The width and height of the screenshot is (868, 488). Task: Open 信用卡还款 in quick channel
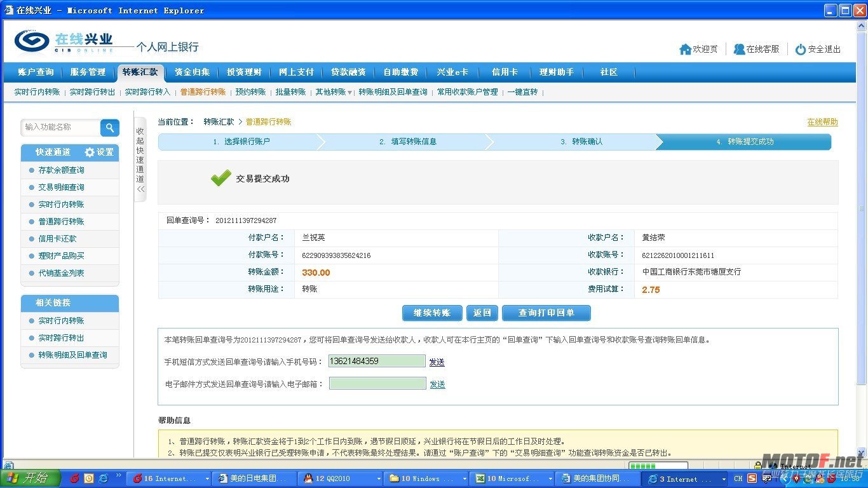(57, 239)
